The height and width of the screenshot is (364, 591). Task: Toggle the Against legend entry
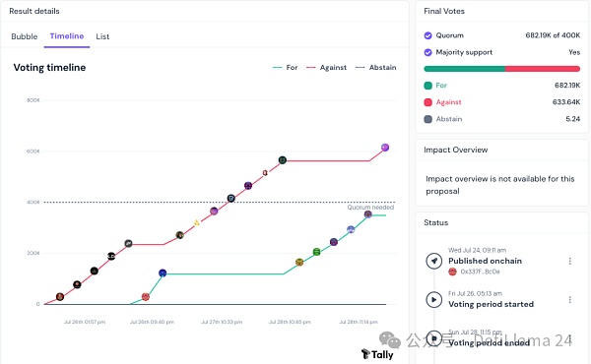click(x=326, y=67)
